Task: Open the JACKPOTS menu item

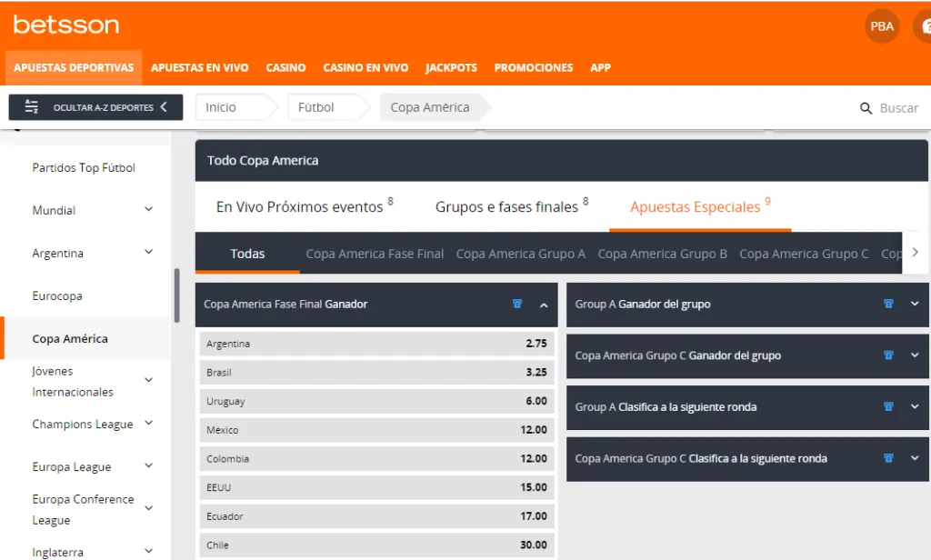Action: coord(451,67)
